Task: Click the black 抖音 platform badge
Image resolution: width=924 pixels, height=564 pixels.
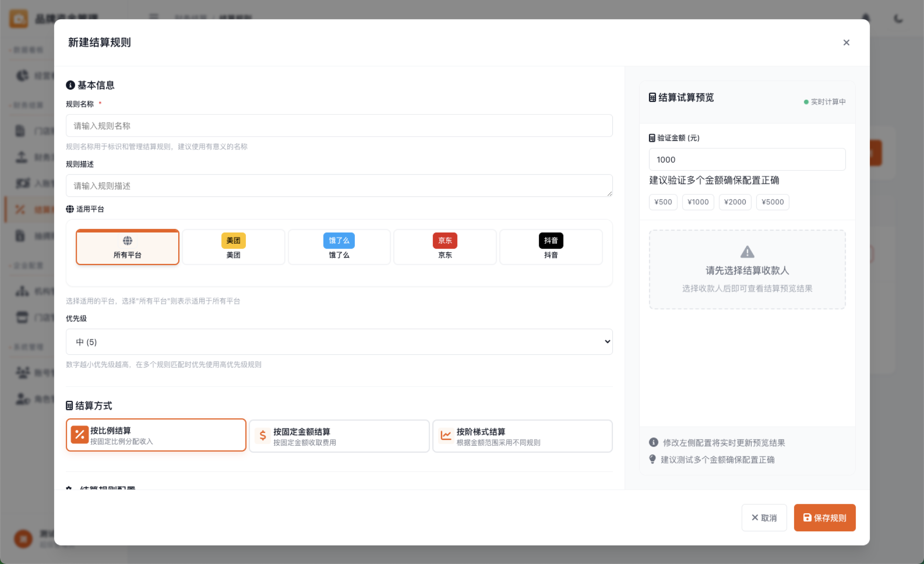Action: pos(551,240)
